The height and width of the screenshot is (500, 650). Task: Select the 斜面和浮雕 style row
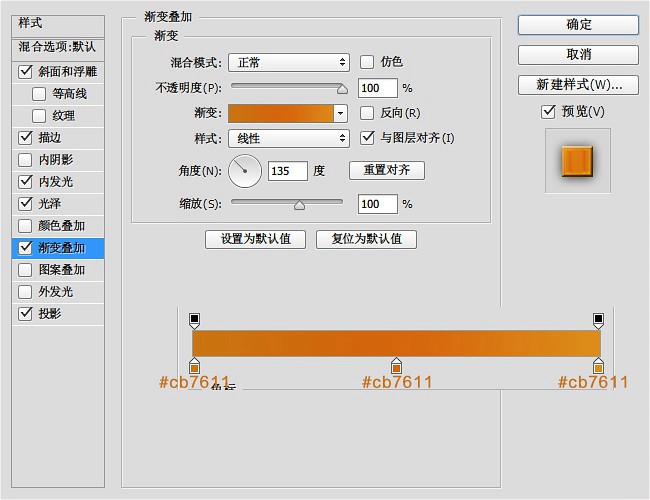[58, 72]
